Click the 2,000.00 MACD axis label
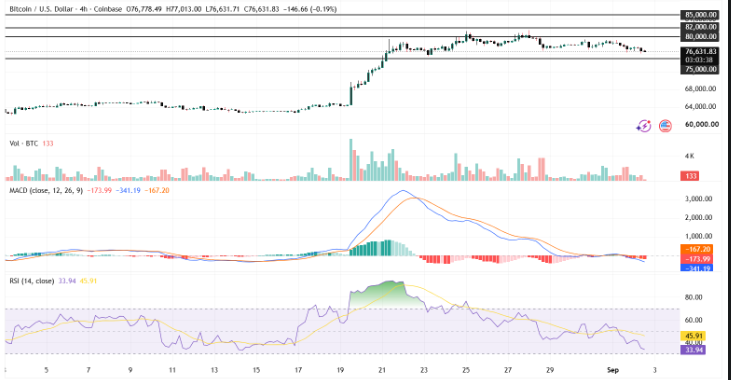The height and width of the screenshot is (380, 731). (x=698, y=217)
